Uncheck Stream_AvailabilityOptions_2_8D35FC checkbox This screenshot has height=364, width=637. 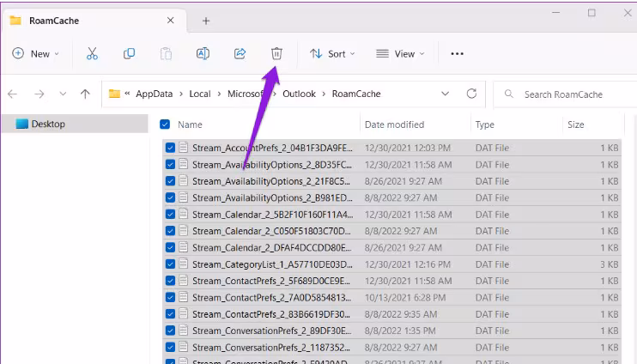[x=170, y=165]
